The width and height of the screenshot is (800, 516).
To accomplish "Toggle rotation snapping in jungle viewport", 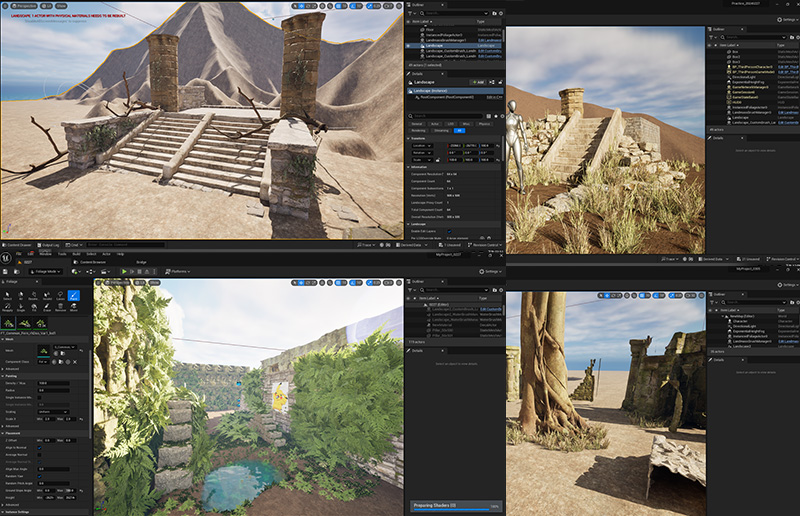I will (353, 283).
